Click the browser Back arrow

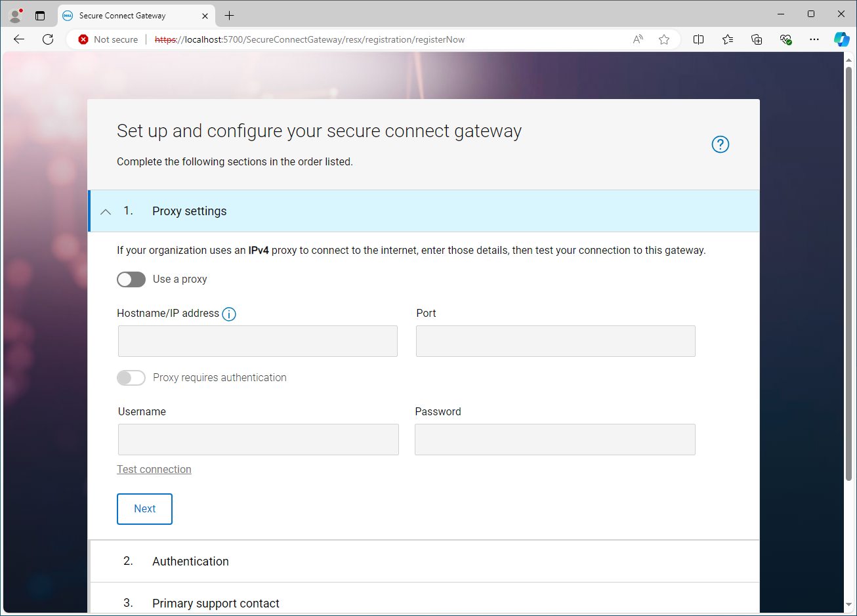tap(18, 39)
